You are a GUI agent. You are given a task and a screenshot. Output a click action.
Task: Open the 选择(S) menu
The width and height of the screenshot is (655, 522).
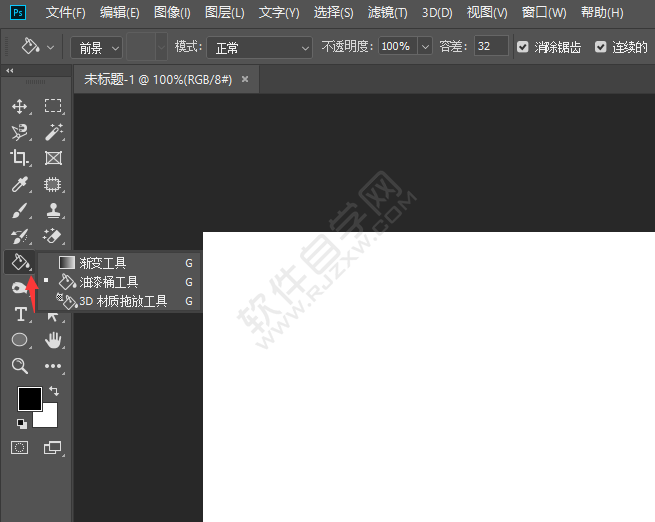[333, 13]
